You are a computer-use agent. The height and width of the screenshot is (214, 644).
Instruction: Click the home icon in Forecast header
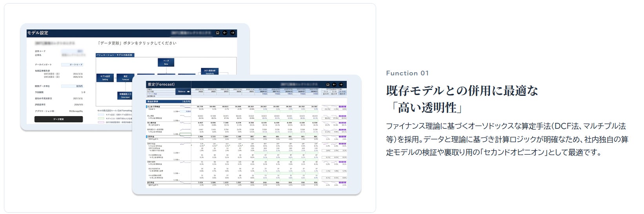pyautogui.click(x=327, y=84)
